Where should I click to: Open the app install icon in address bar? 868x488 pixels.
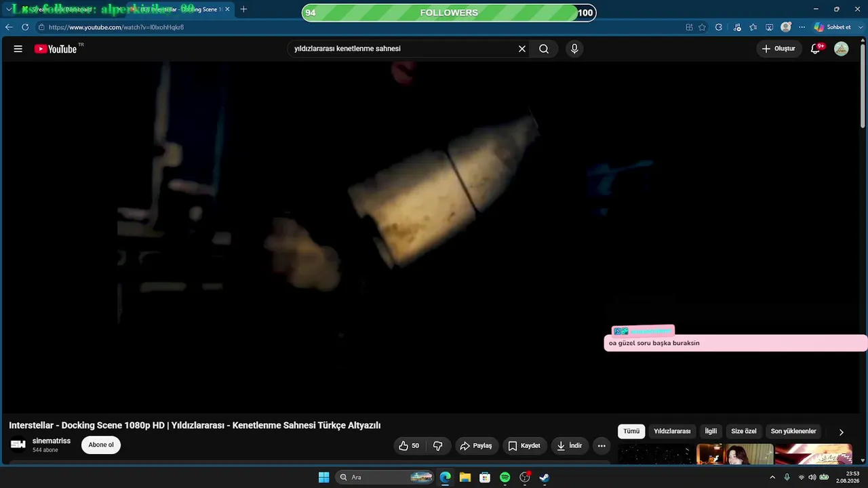click(689, 27)
